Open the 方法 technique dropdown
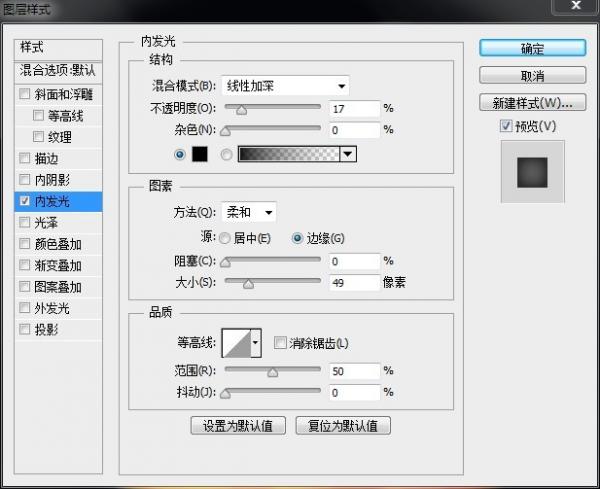The width and height of the screenshot is (600, 489). 249,212
